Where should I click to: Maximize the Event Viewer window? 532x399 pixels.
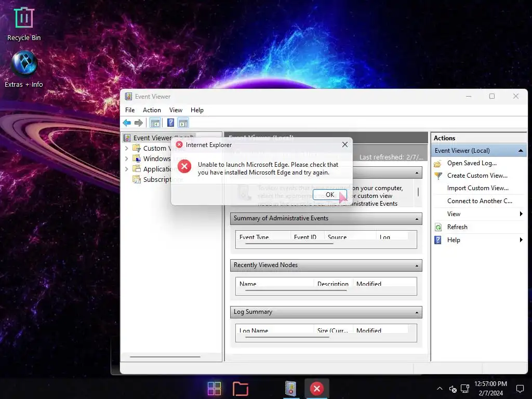[492, 96]
